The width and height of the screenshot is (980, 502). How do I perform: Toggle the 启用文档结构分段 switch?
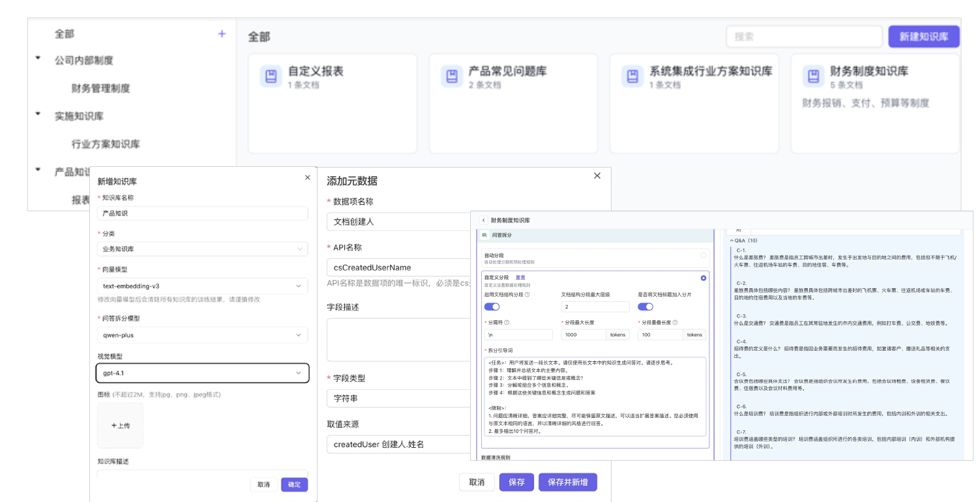point(492,306)
